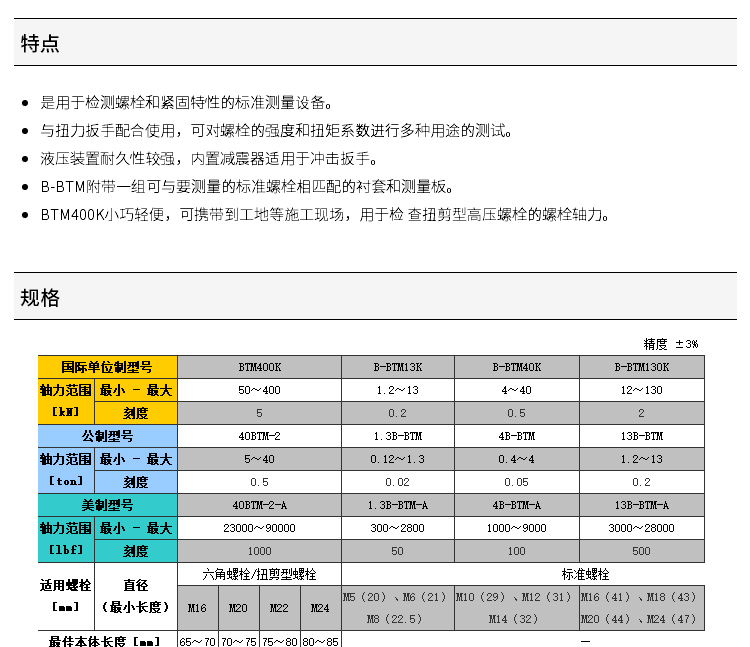Click the 5~40 ton range cell
750x647 pixels.
[x=259, y=459]
